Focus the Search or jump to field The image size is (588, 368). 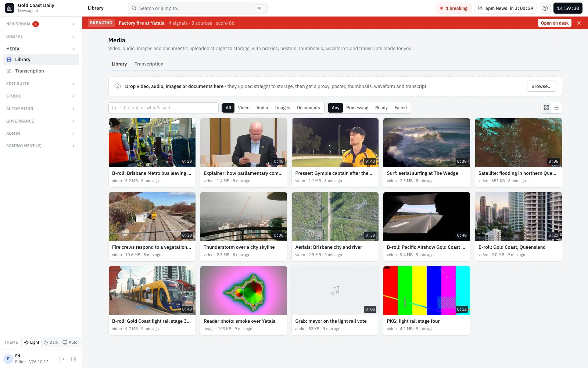click(x=197, y=8)
